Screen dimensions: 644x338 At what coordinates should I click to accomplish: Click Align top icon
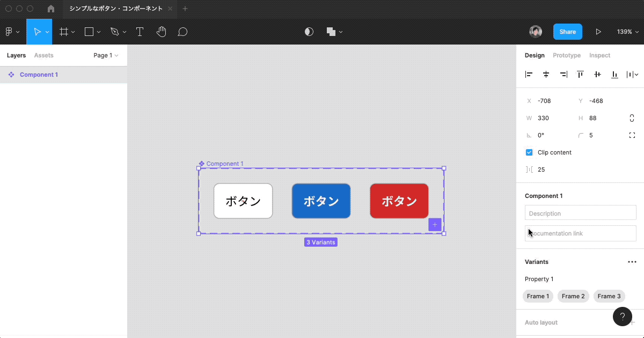pyautogui.click(x=580, y=75)
